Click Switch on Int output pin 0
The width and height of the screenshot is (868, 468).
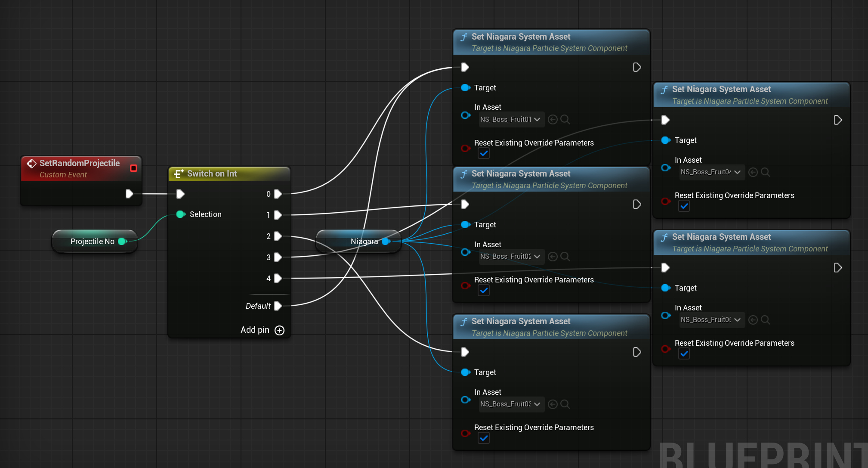point(278,194)
